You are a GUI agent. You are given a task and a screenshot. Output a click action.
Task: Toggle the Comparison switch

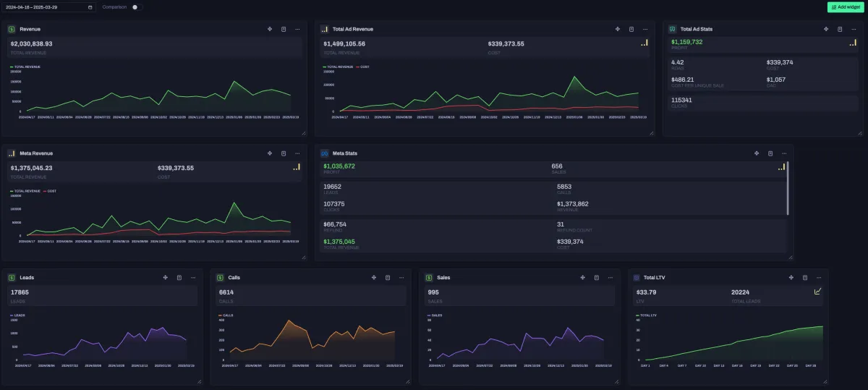pos(135,7)
